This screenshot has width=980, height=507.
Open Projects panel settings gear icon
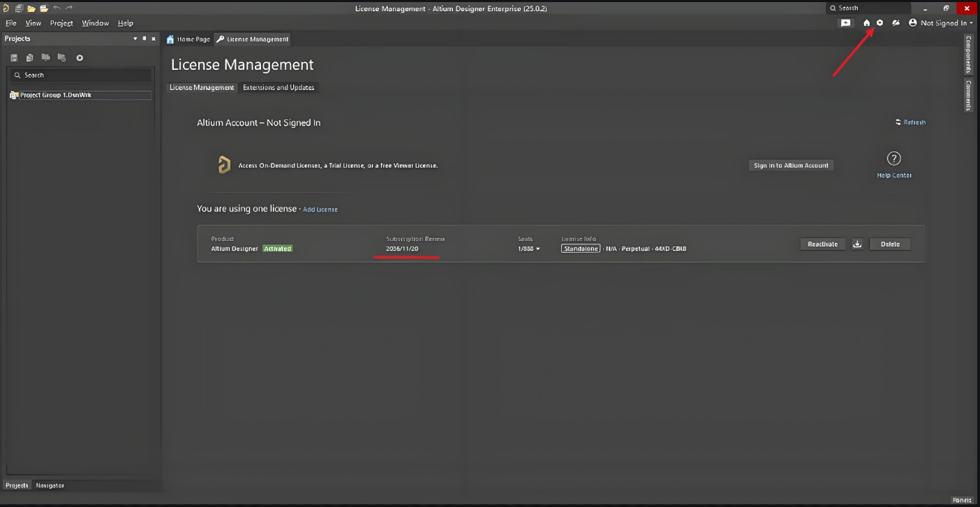[x=80, y=58]
